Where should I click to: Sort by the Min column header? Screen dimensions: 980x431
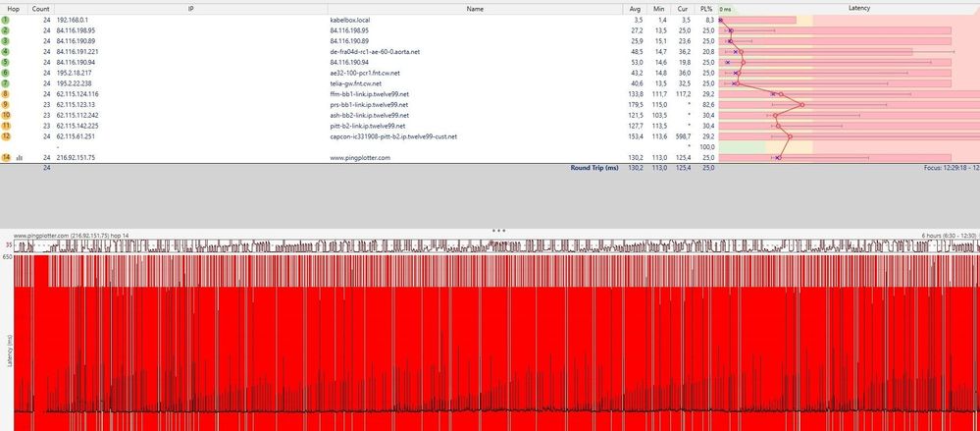659,9
